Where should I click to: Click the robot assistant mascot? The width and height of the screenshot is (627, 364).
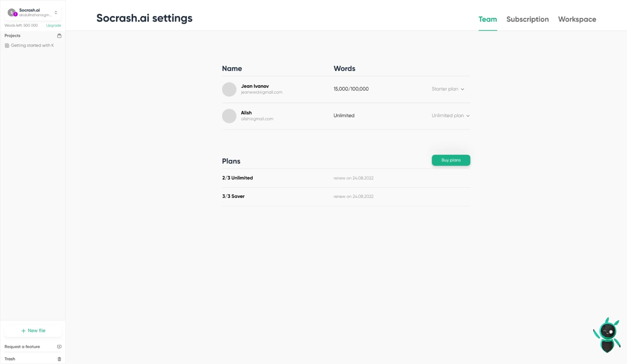[607, 335]
